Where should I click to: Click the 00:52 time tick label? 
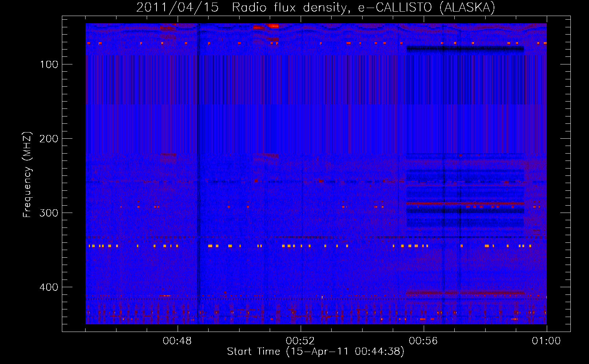(300, 341)
